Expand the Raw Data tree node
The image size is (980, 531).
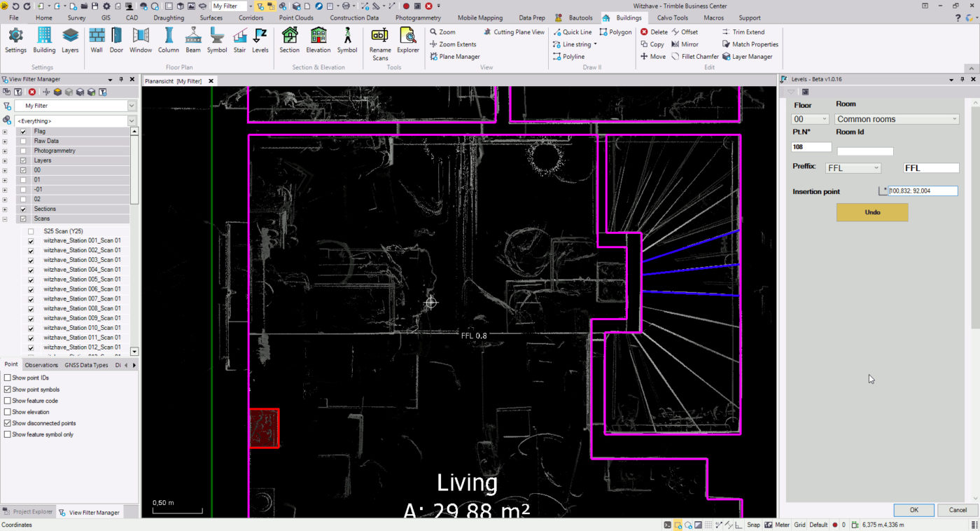click(x=5, y=142)
